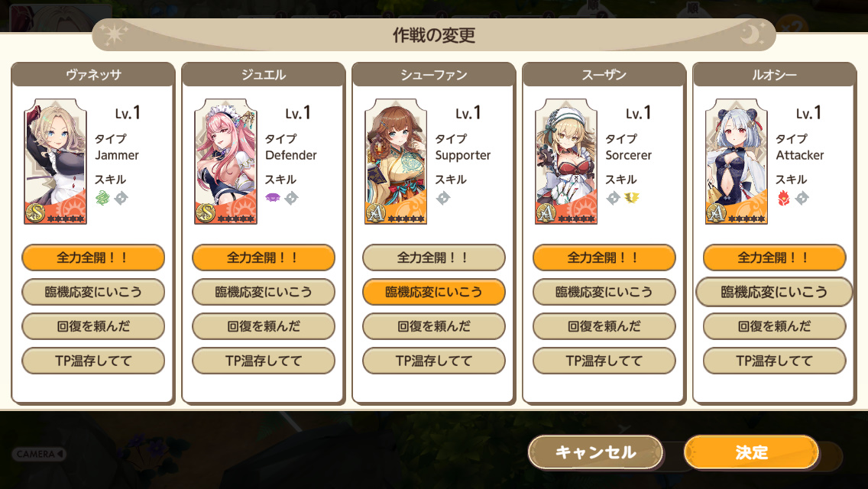Click the スーザン name header
Image resolution: width=868 pixels, height=489 pixels.
tap(604, 75)
